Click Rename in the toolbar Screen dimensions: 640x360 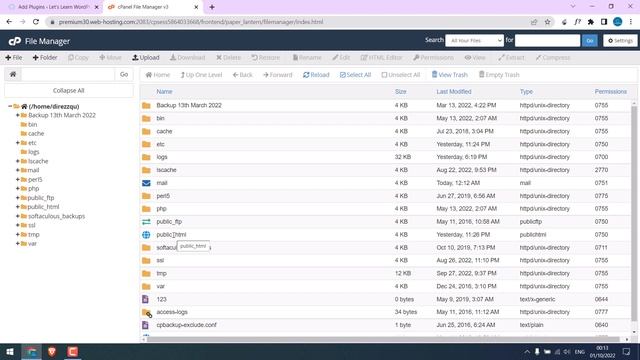[307, 58]
